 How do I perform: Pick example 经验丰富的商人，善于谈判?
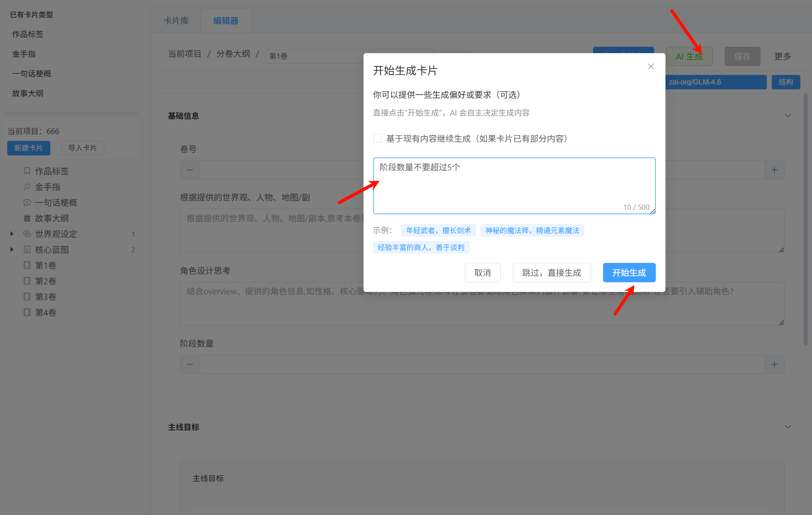point(421,247)
